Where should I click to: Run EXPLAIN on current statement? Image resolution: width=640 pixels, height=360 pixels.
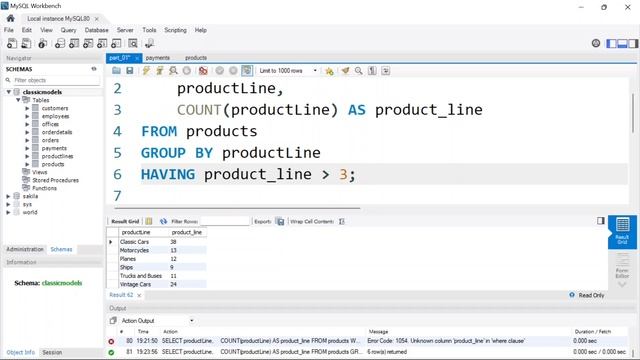pyautogui.click(x=173, y=71)
